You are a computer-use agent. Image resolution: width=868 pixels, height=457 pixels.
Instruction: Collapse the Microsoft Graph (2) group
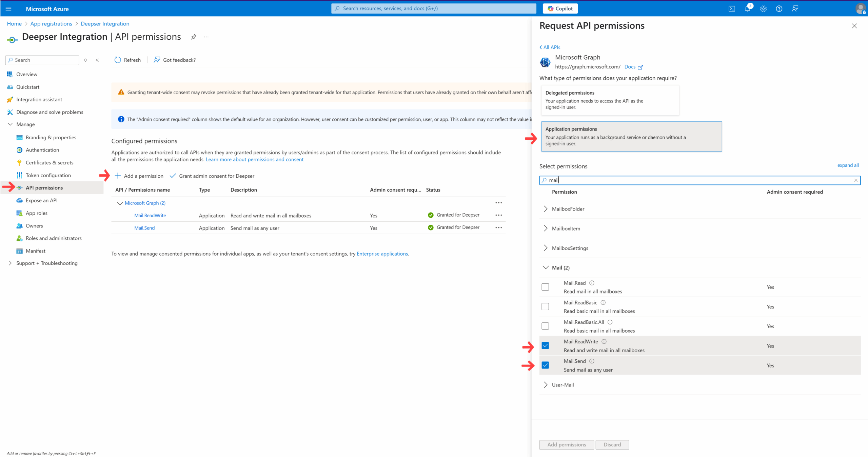click(x=120, y=203)
